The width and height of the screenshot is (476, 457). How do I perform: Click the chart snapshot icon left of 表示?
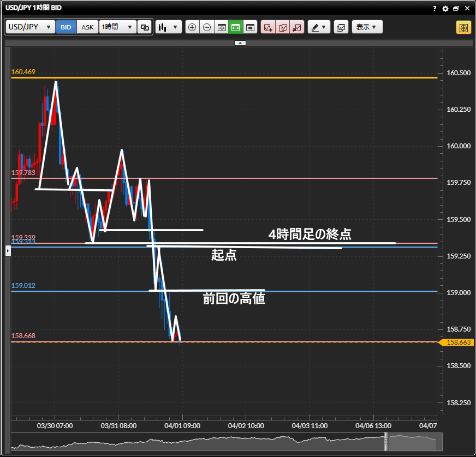click(341, 27)
